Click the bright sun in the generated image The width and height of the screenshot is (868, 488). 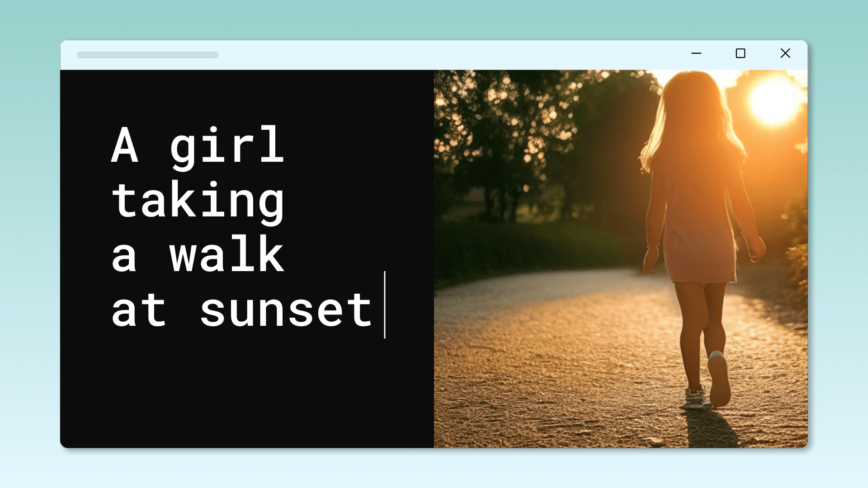pyautogui.click(x=774, y=100)
